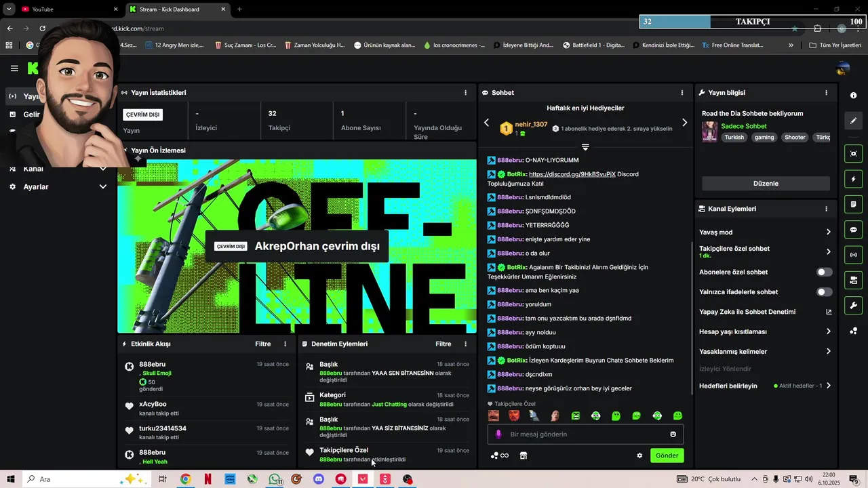Click the channel points infinity icon
This screenshot has height=488, width=868.
pyautogui.click(x=500, y=455)
